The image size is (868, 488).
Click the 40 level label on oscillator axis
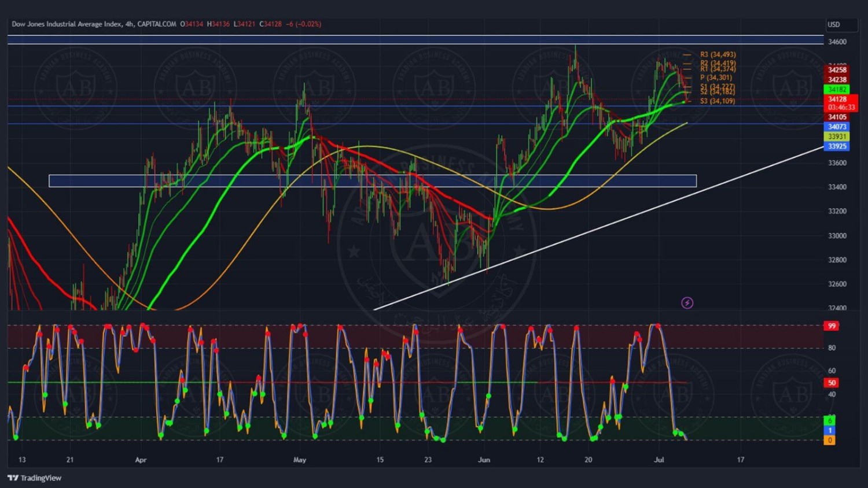click(832, 394)
